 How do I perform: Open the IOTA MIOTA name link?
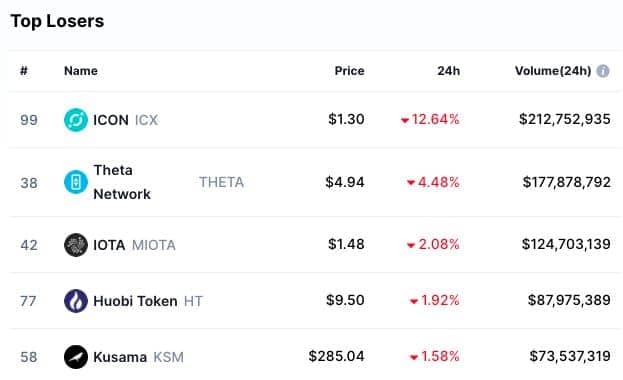134,245
